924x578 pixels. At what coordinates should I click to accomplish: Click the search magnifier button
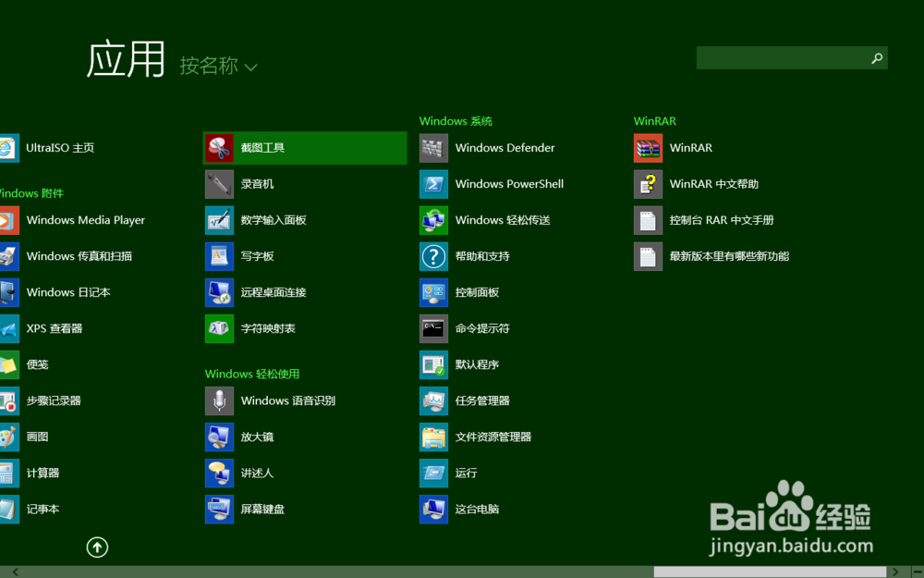coord(877,57)
